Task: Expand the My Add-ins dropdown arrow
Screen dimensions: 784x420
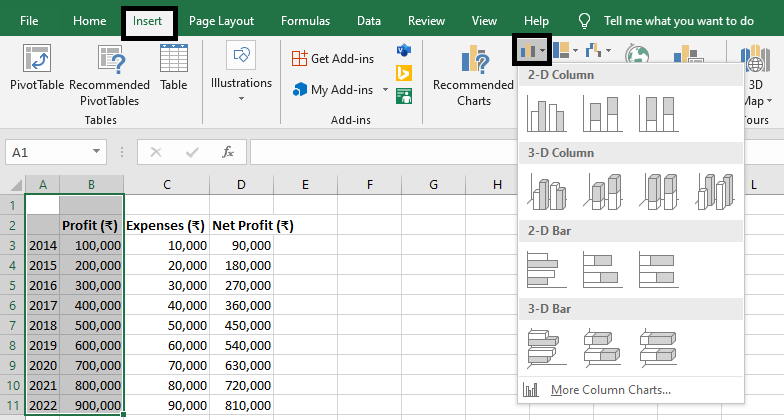Action: click(385, 90)
